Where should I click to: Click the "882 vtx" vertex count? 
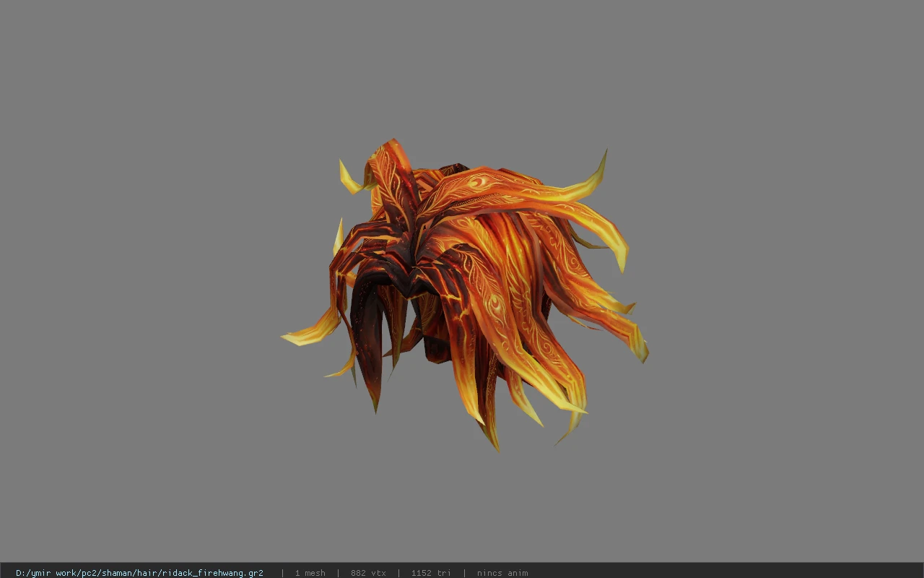coord(368,573)
